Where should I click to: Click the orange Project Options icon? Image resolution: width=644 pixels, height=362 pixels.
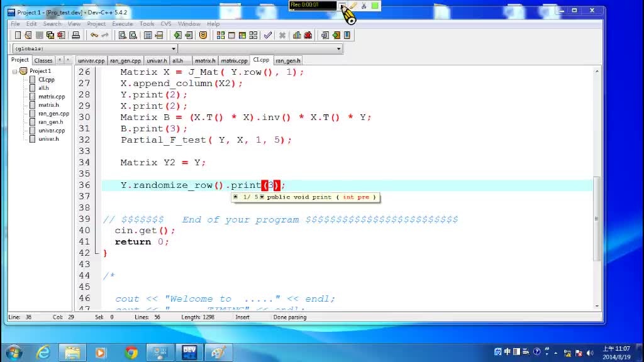(x=203, y=35)
